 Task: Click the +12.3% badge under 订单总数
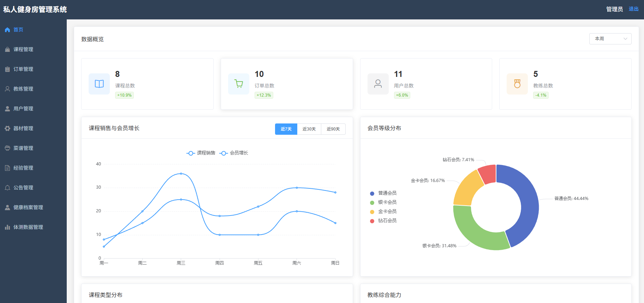coord(264,95)
